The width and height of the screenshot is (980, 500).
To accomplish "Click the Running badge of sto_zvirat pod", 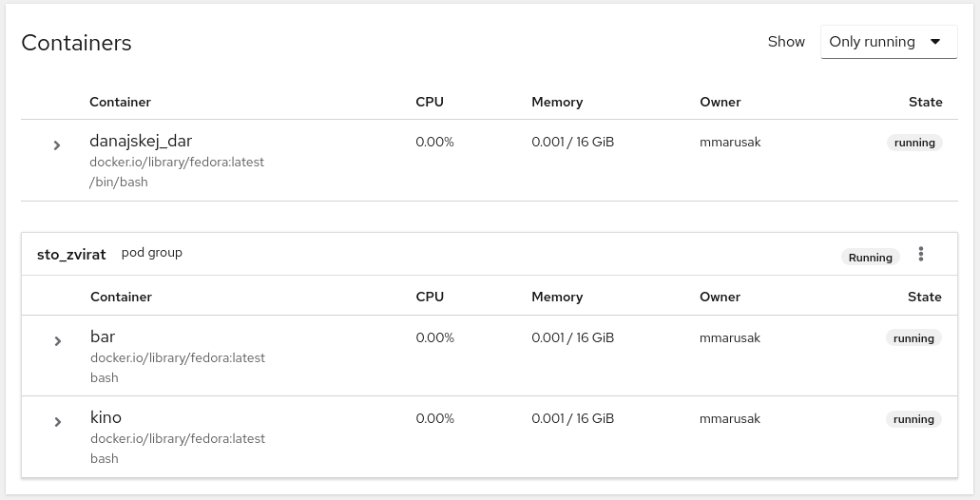I will 870,257.
